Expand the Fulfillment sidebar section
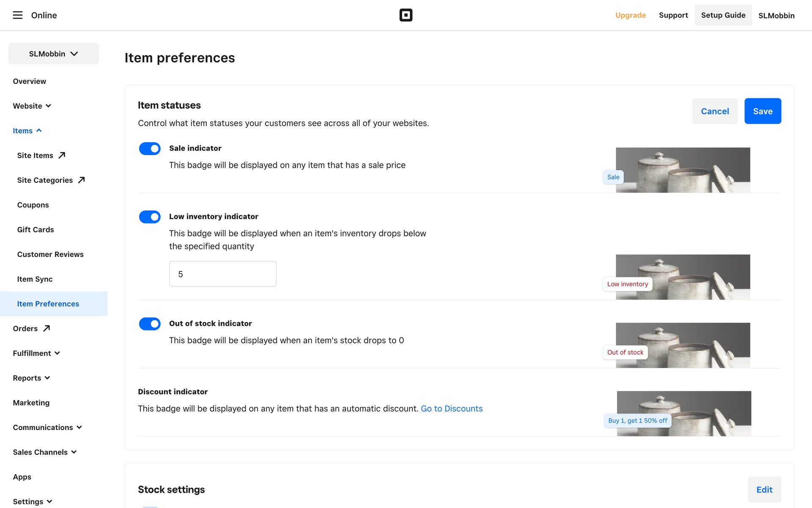The width and height of the screenshot is (812, 508). [x=36, y=353]
